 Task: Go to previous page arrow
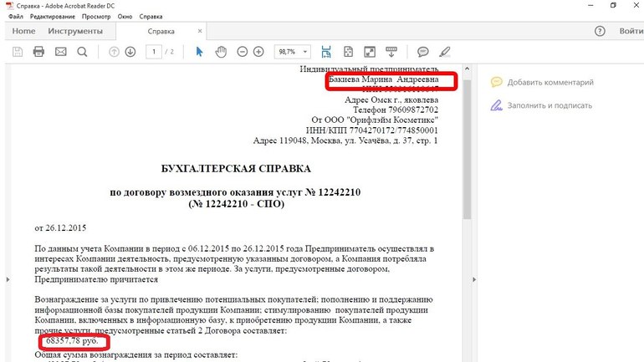pyautogui.click(x=114, y=52)
